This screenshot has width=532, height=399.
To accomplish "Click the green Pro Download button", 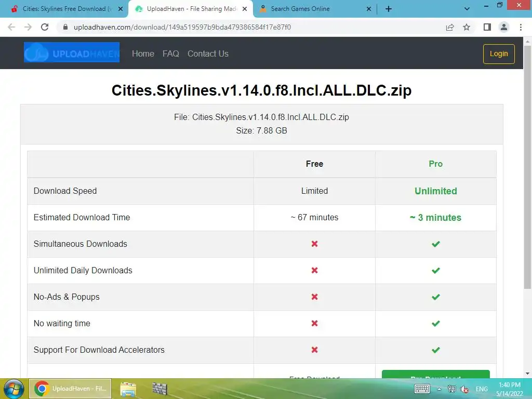I will (436, 374).
